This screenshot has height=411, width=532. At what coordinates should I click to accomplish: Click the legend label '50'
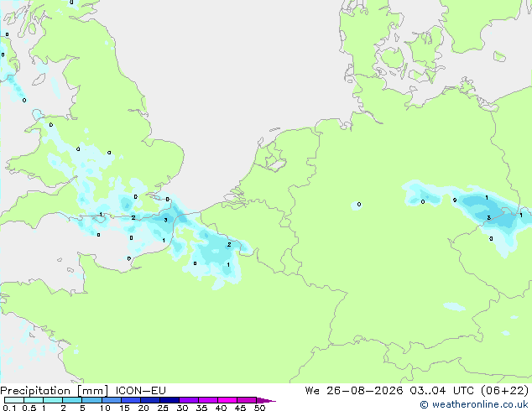coord(259,408)
